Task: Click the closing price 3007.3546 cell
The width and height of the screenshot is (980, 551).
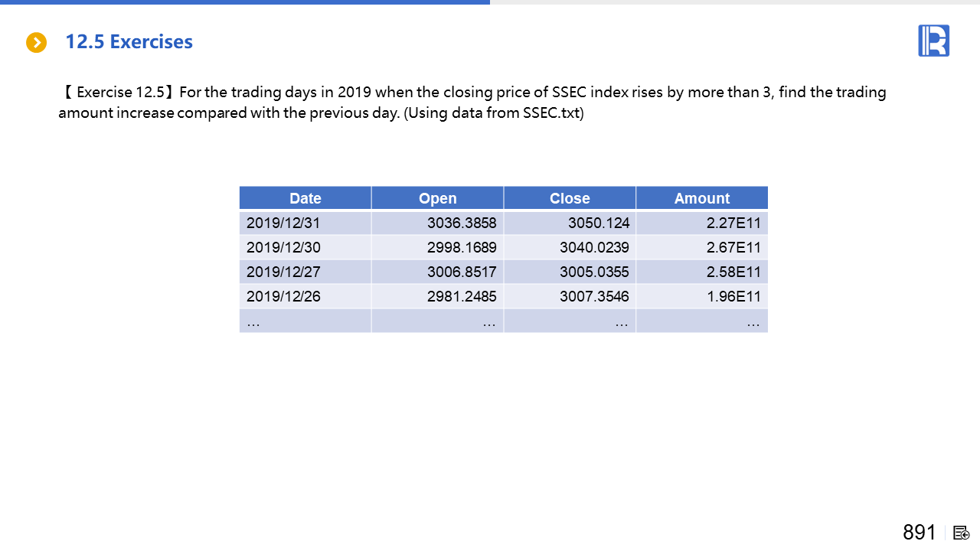Action: click(x=594, y=297)
